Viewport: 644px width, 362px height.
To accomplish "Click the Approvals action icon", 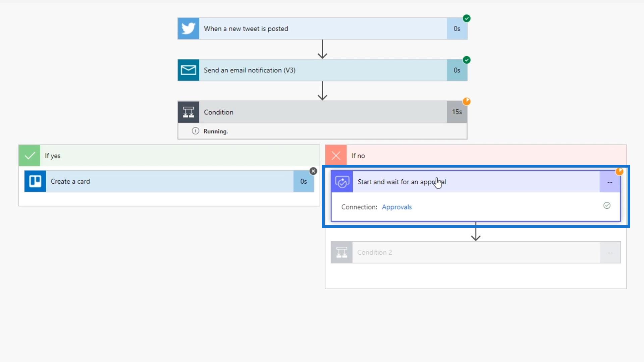I will click(x=342, y=182).
